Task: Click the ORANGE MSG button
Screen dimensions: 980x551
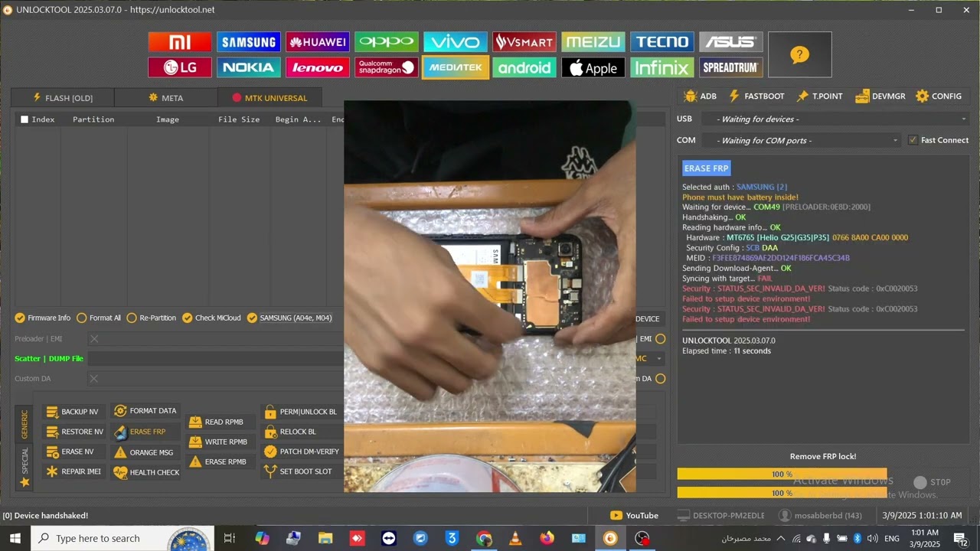Action: coord(144,452)
